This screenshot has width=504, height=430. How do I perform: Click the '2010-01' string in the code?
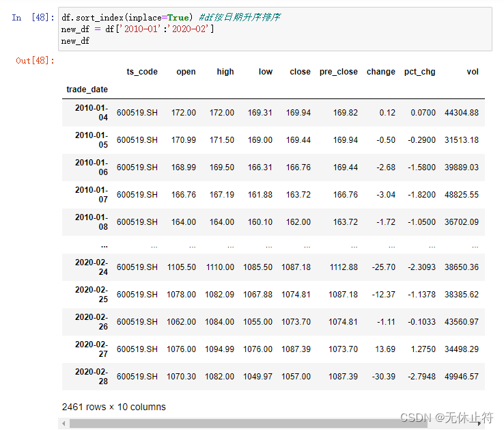[140, 29]
